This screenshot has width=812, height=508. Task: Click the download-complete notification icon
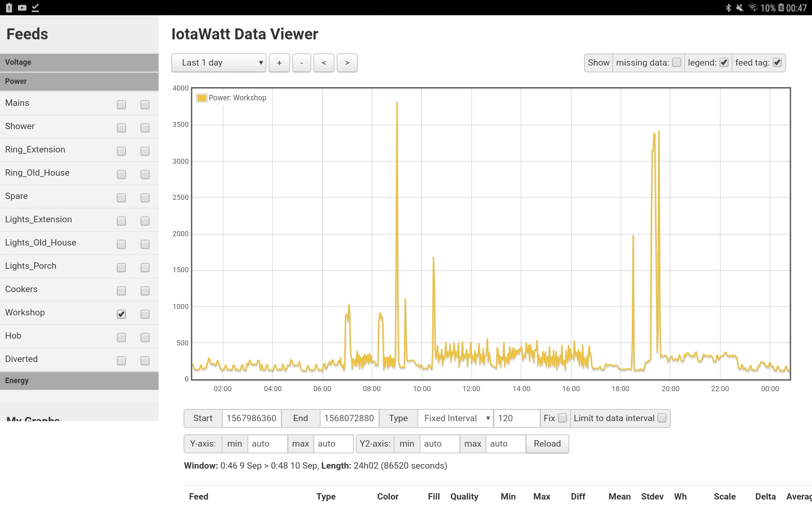[36, 8]
